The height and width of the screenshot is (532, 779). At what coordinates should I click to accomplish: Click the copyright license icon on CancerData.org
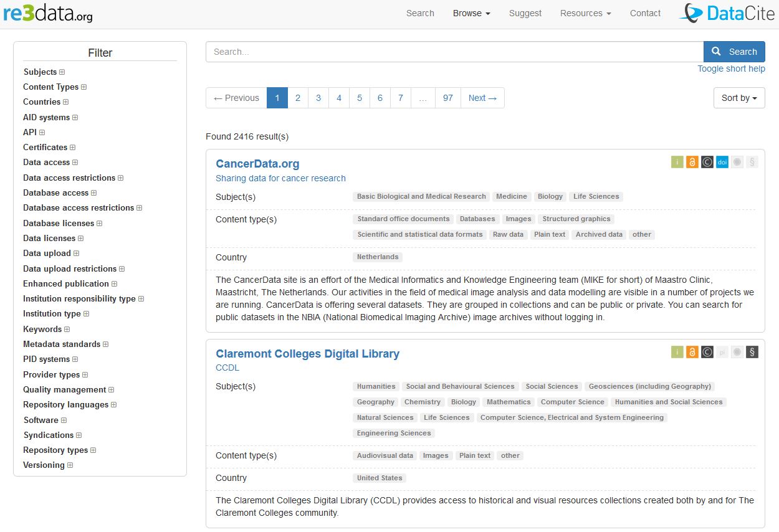[707, 163]
